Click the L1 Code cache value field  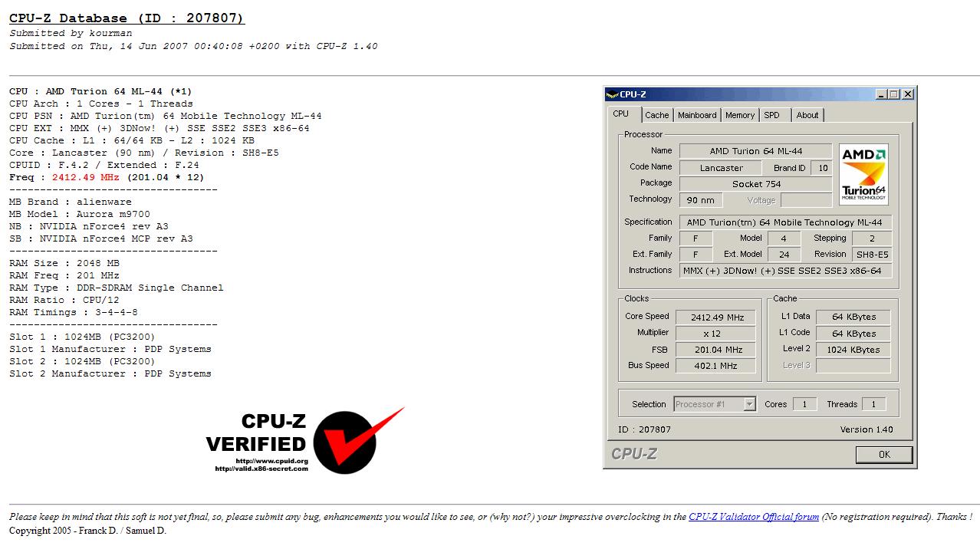click(x=853, y=334)
